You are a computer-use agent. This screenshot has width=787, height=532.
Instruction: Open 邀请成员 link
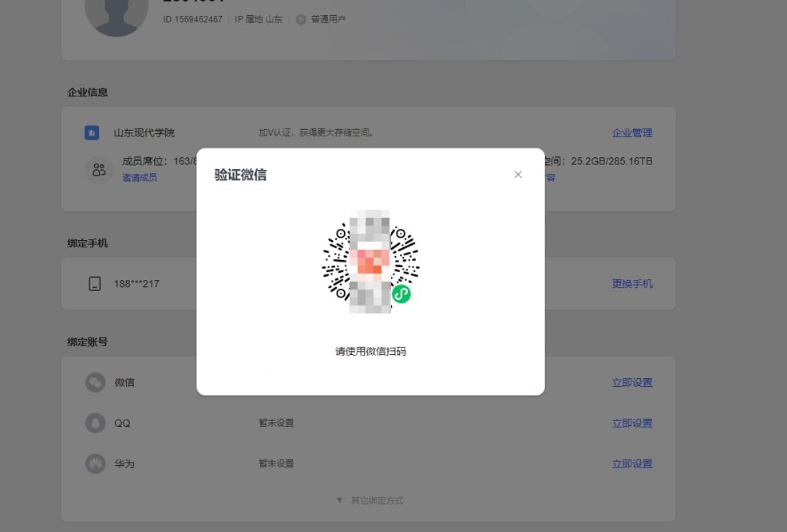tap(140, 178)
